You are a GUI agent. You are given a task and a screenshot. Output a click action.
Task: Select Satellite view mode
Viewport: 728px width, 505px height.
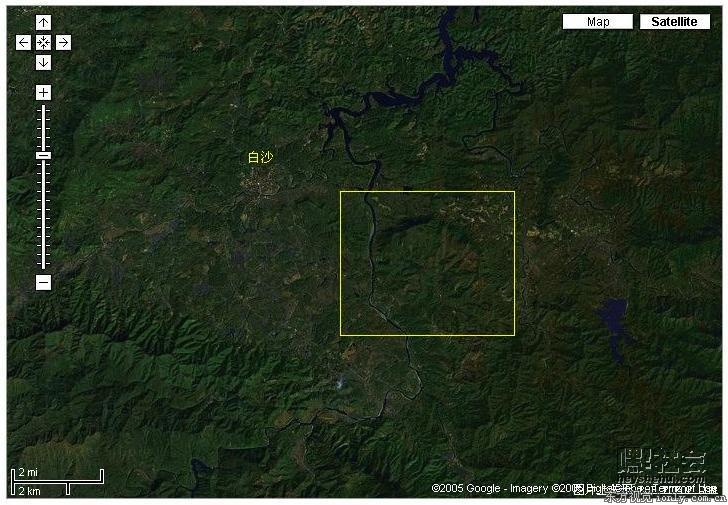pyautogui.click(x=675, y=22)
